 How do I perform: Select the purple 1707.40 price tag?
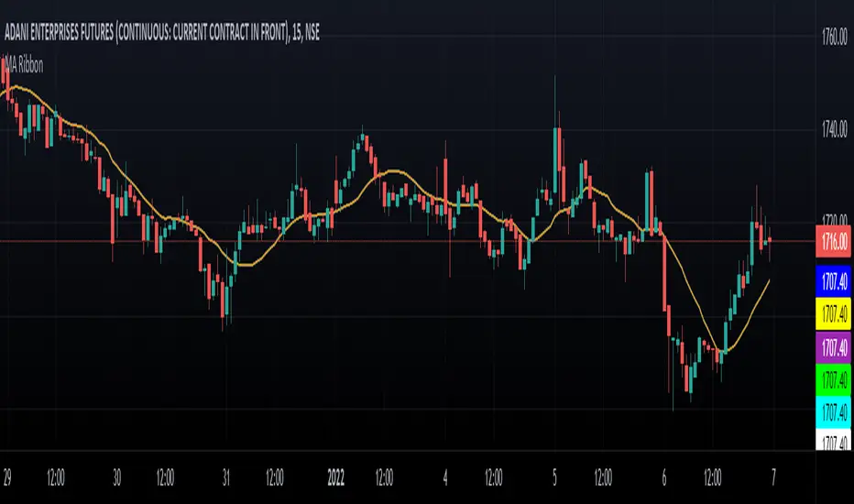[833, 347]
